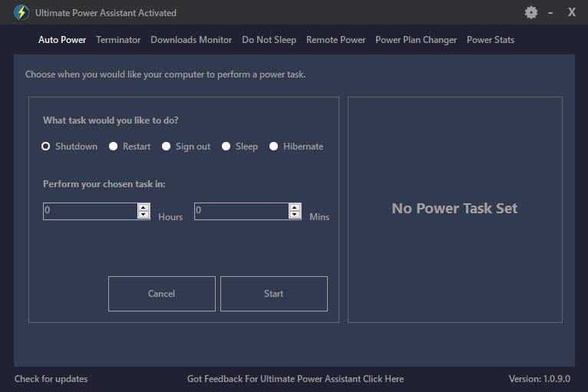
Task: Minimize the window using the dash button
Action: pos(550,12)
